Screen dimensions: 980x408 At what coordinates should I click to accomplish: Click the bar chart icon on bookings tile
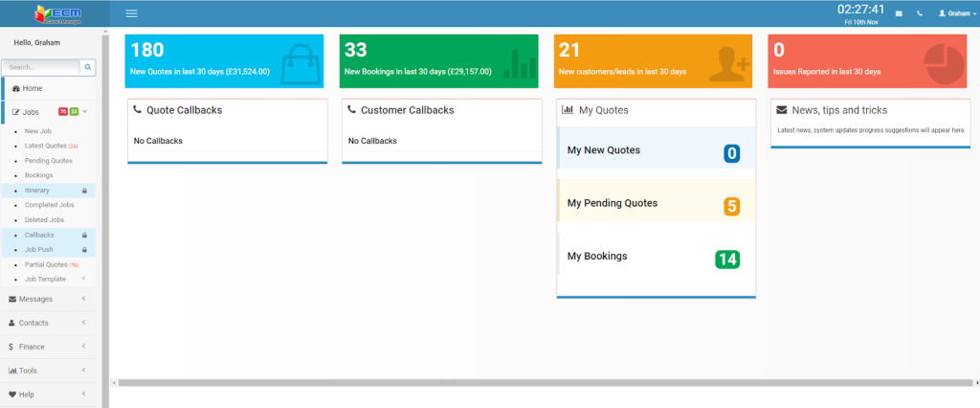pyautogui.click(x=520, y=63)
